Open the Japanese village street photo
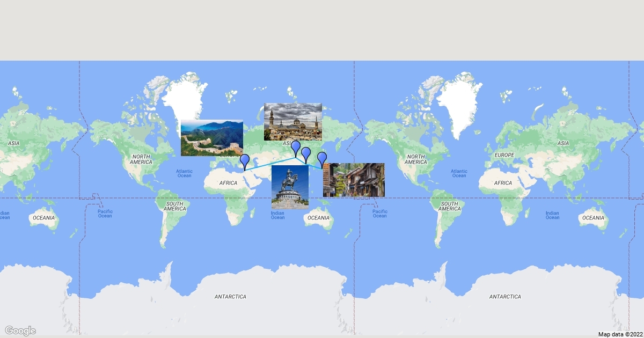Image resolution: width=644 pixels, height=338 pixels. coord(354,180)
